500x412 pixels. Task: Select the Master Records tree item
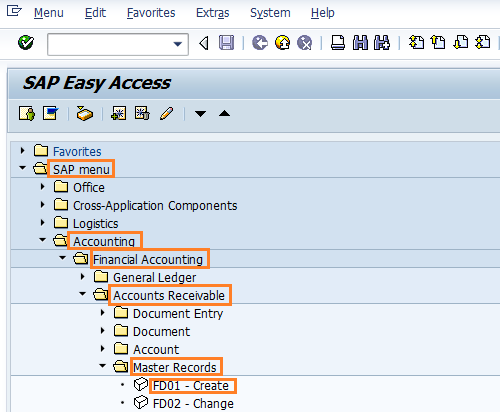click(x=175, y=368)
